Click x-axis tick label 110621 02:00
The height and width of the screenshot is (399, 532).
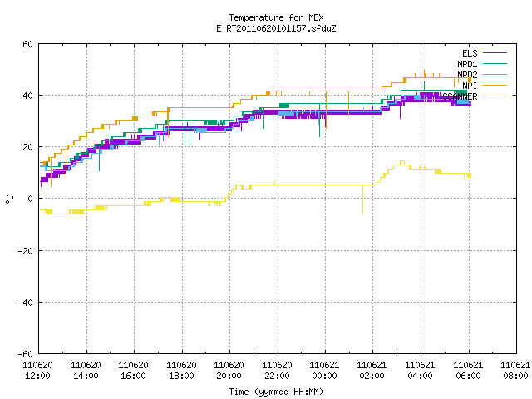click(372, 371)
